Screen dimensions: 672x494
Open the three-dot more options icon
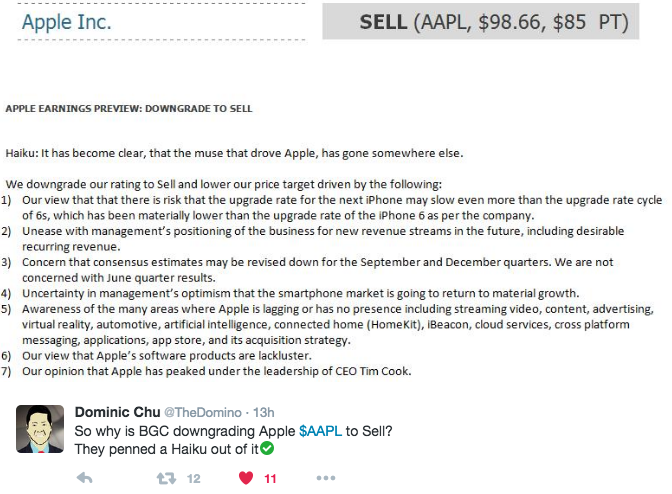coord(326,478)
